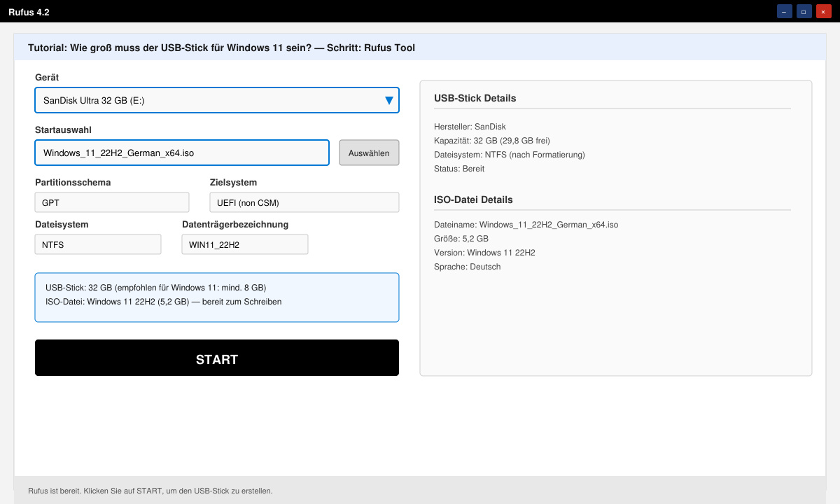This screenshot has width=840, height=504.
Task: Click the Datenträgerbezeichnung WIN11_22H2 field
Action: [x=245, y=244]
